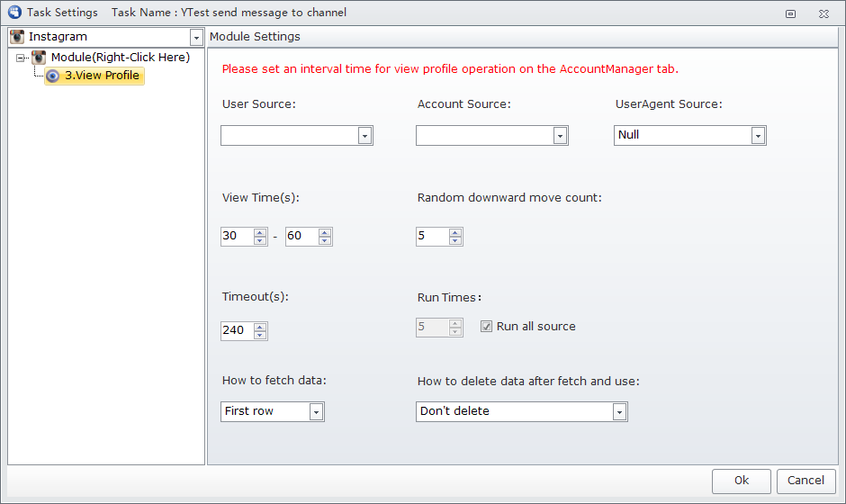
Task: Click the Instagram camera icon in platform selector
Action: click(17, 37)
